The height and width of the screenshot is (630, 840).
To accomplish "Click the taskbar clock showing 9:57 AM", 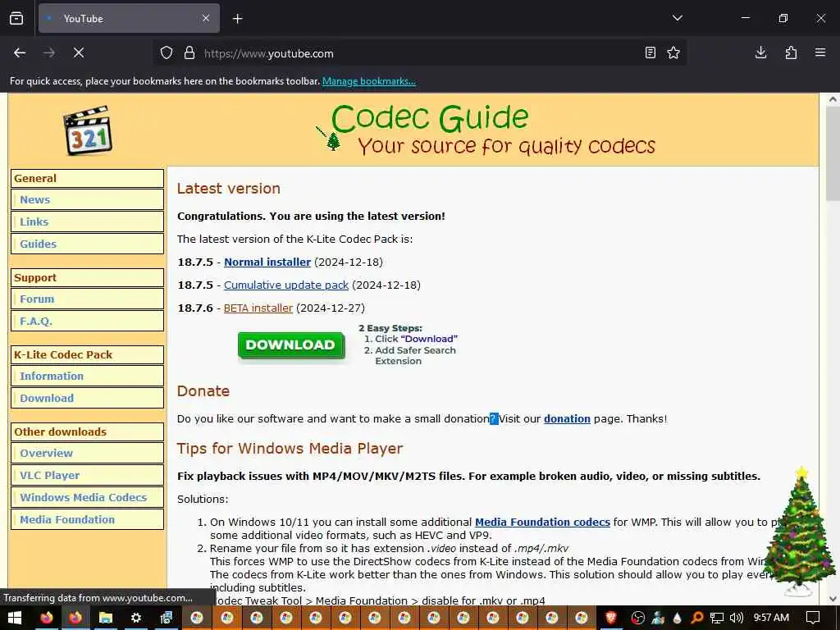I will click(771, 618).
